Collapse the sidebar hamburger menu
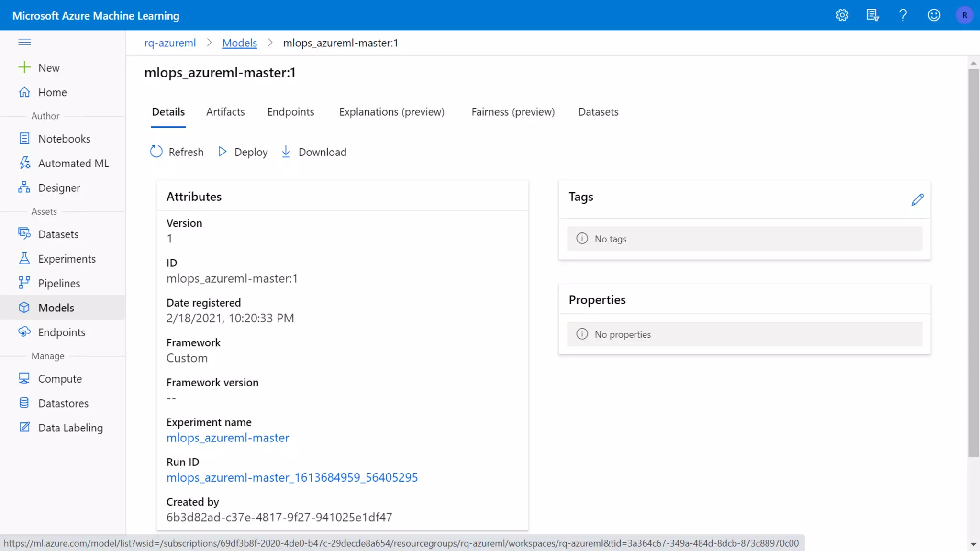The image size is (980, 551). click(24, 43)
